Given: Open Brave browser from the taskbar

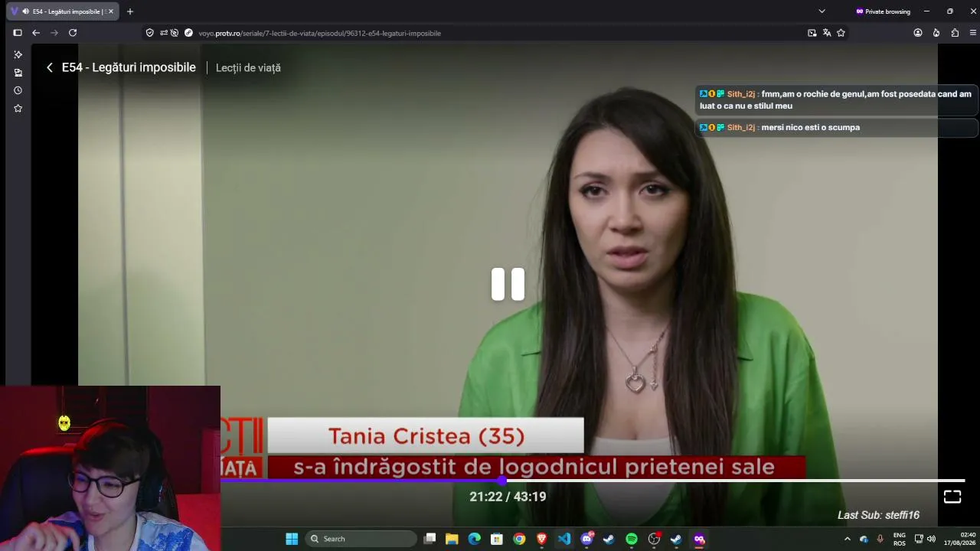Looking at the screenshot, I should (542, 539).
